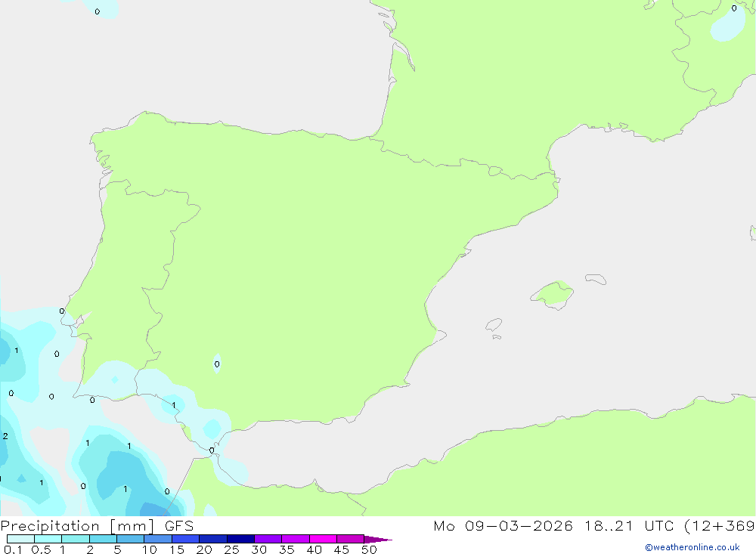Click the "UTC" label
Viewport: 756px width, 554px height.
659,526
